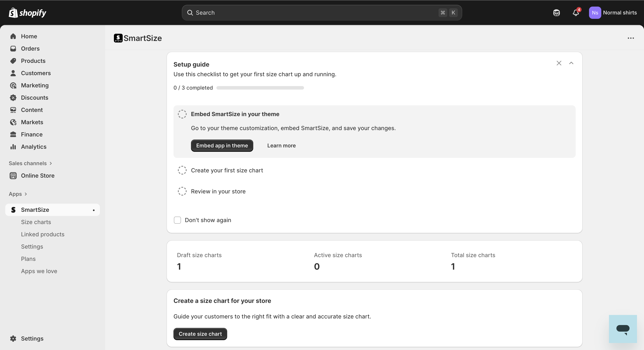
Task: Click the Shopify logo
Action: [28, 13]
